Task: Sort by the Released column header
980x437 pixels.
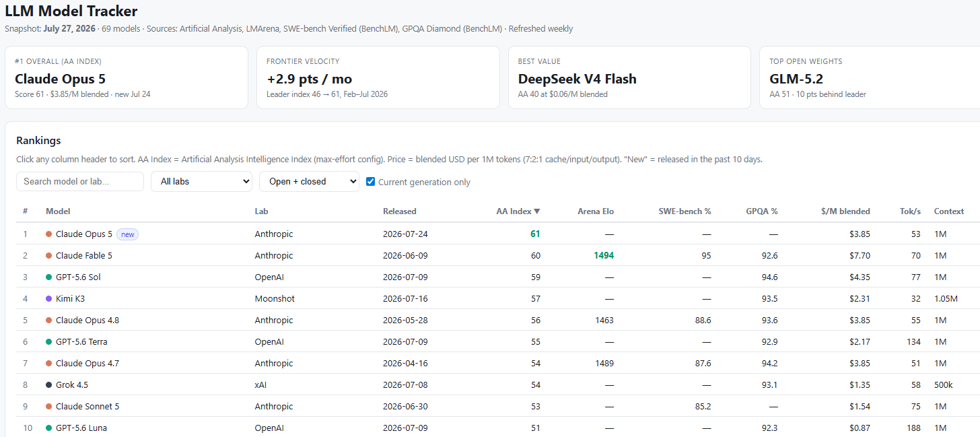Action: click(400, 211)
